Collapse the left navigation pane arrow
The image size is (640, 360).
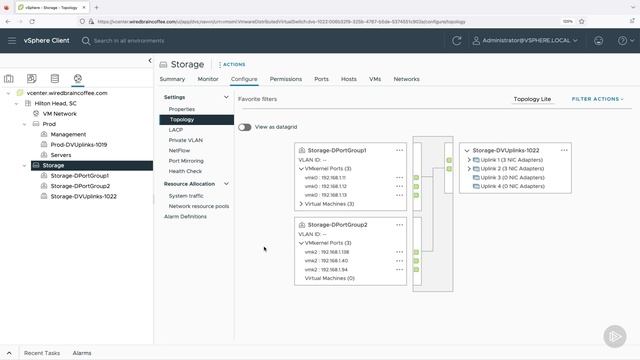(x=150, y=60)
